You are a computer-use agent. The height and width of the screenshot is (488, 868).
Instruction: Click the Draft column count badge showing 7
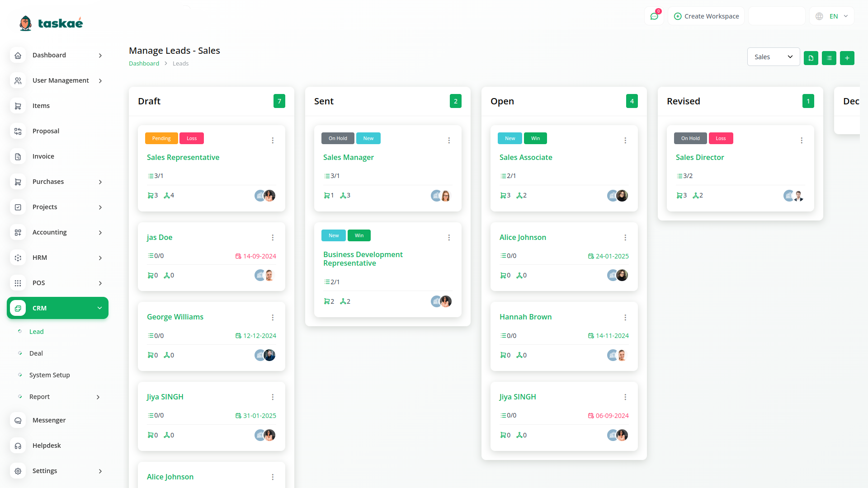(x=279, y=101)
